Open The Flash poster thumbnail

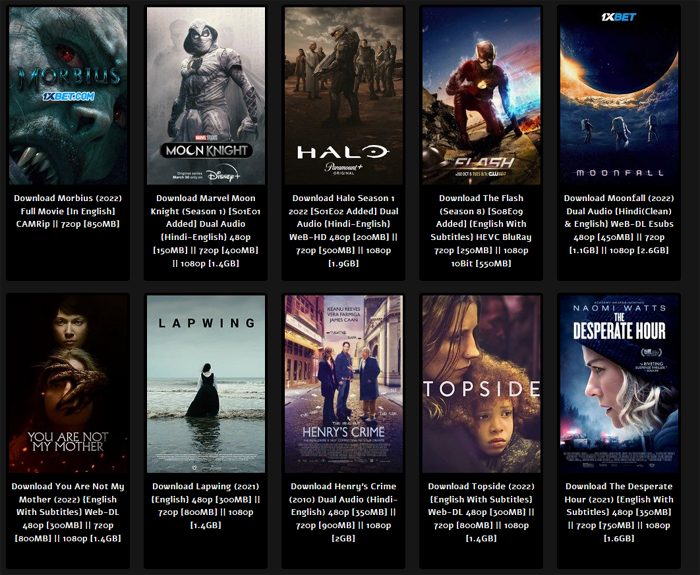481,96
